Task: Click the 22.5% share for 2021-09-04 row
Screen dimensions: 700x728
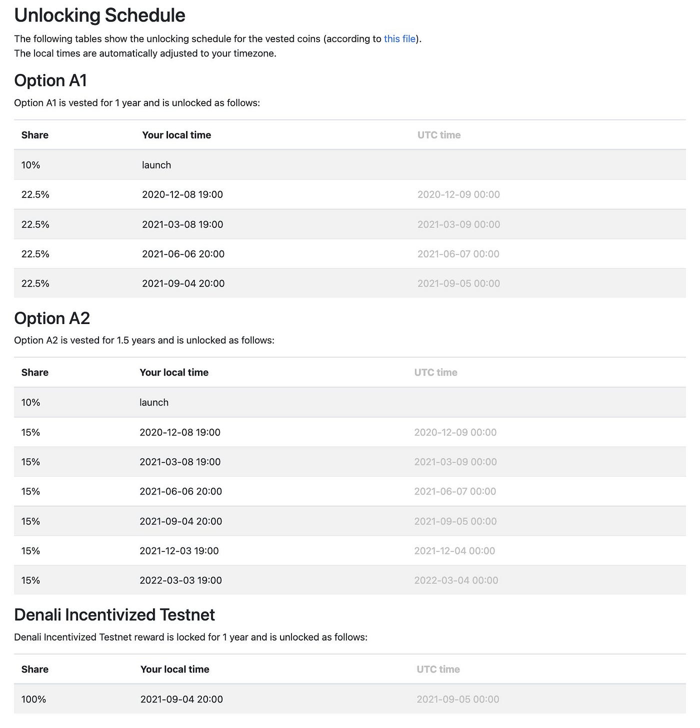Action: pos(35,283)
